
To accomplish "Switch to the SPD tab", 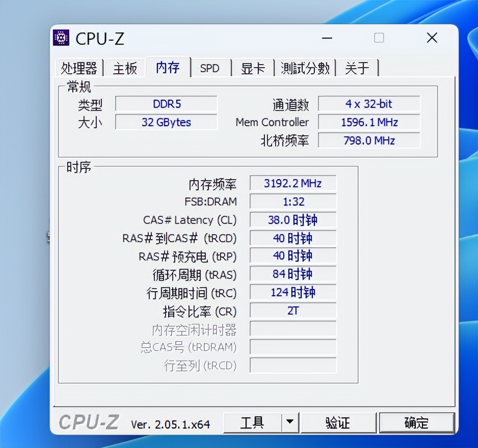I will pos(210,68).
